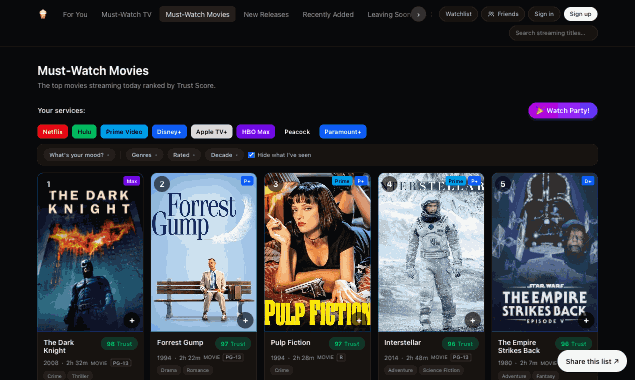The image size is (635, 380).
Task: Add The Dark Knight to watchlist with plus icon
Action: (x=132, y=320)
